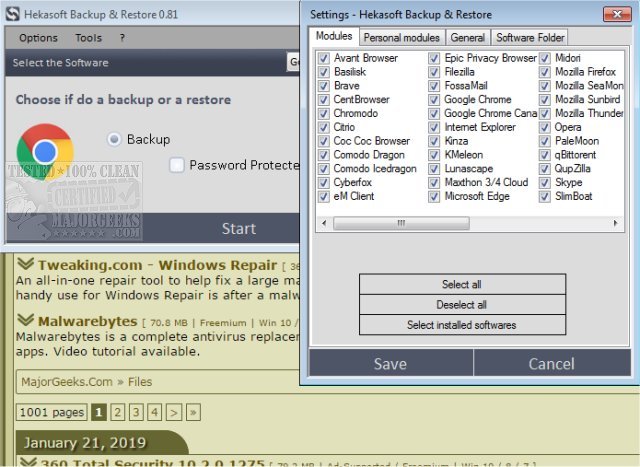Toggle the Opera checkbox
Image resolution: width=640 pixels, height=467 pixels.
(x=544, y=127)
